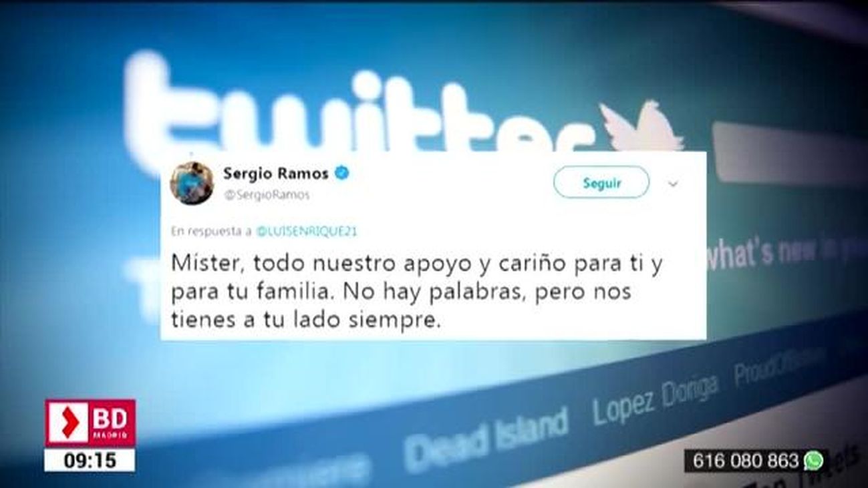
Task: Click the blue verified badge
Action: pos(341,174)
